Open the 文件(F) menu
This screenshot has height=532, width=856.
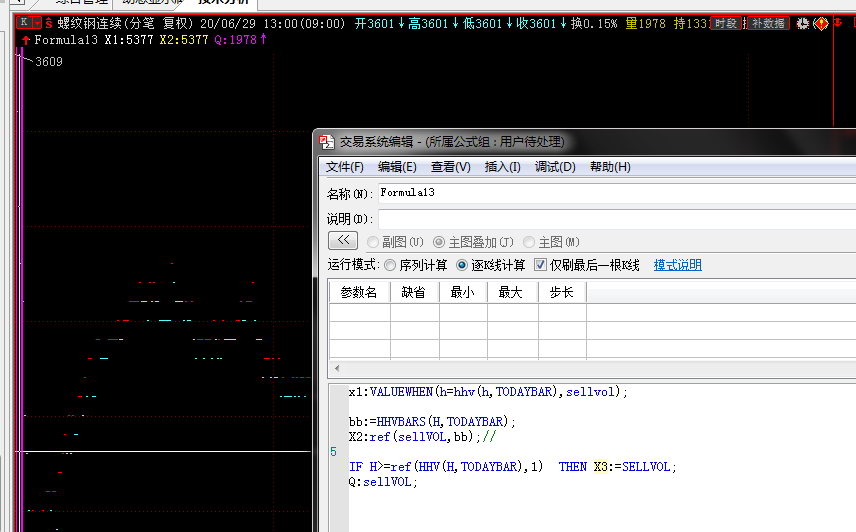coord(344,167)
